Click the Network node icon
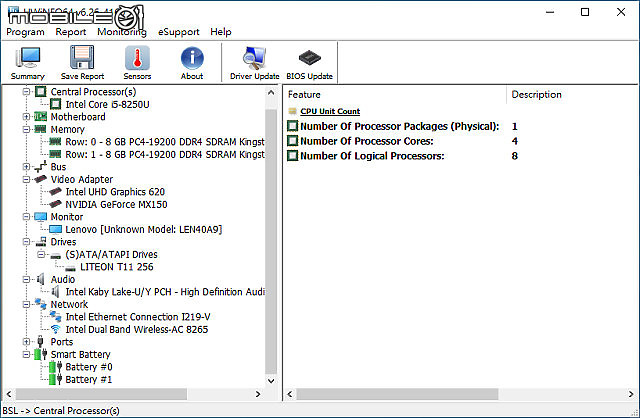640x418 pixels. pos(40,304)
